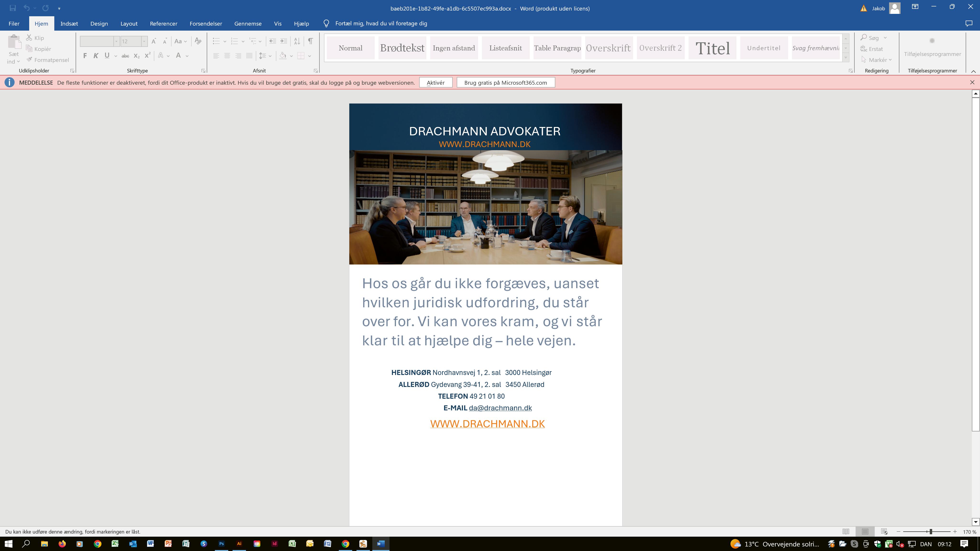Click the save icon in quick access toolbar
Image resolution: width=980 pixels, height=551 pixels.
coord(12,8)
